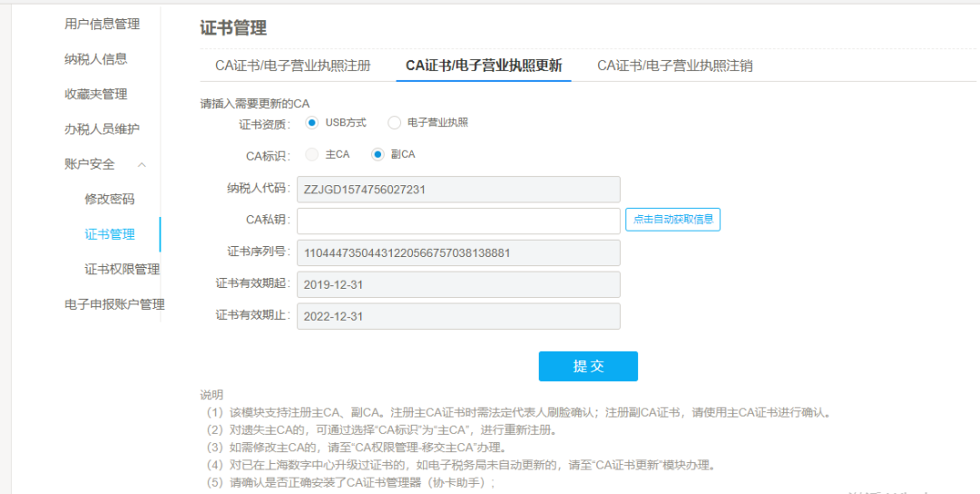Select USB方式 radio button

312,123
